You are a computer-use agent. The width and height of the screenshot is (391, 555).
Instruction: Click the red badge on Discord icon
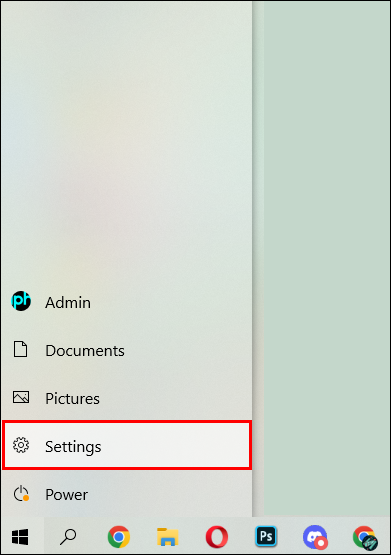321,543
